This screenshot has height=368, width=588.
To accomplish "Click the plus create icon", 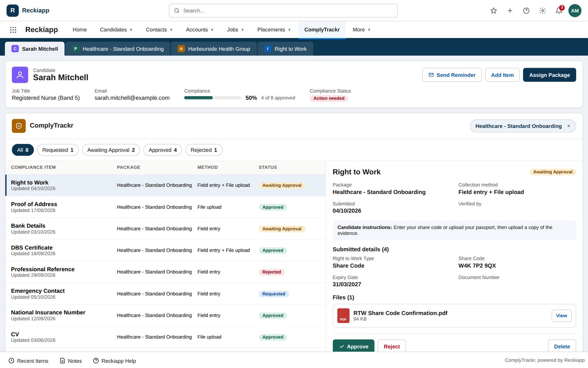I will click(x=510, y=11).
